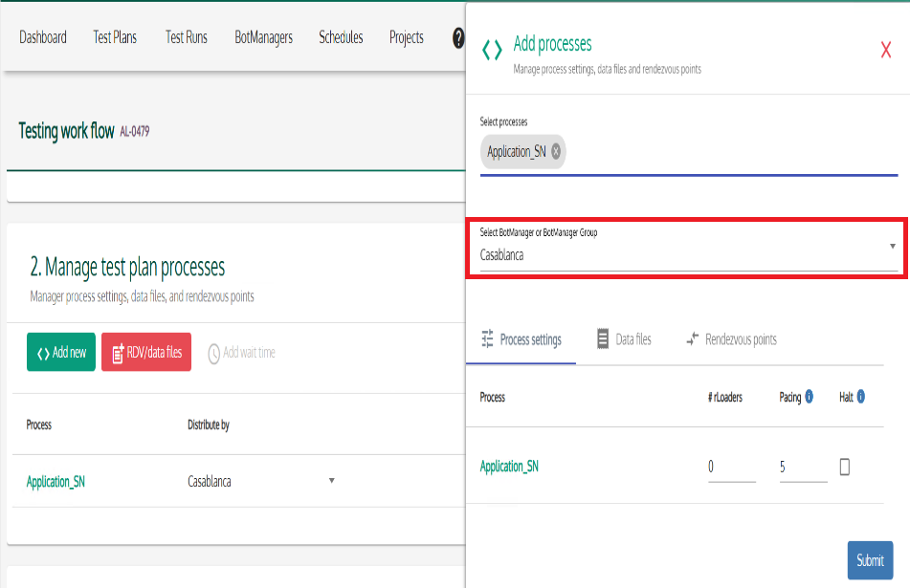Click the # rLoaders column header
910x588 pixels.
[x=725, y=397]
